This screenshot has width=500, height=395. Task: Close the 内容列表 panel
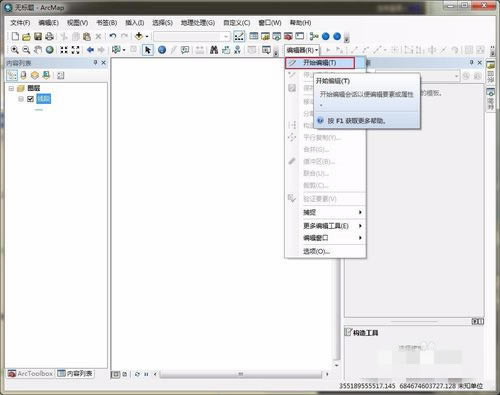pyautogui.click(x=104, y=63)
